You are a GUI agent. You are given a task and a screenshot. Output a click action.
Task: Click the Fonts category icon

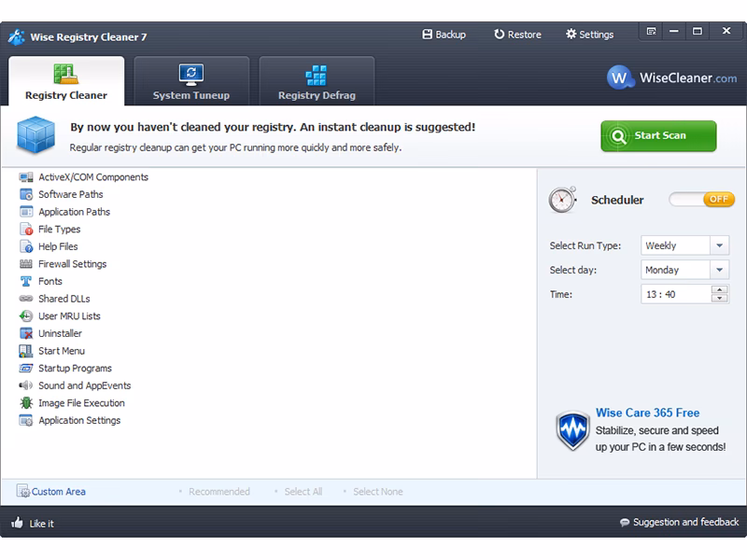click(26, 281)
